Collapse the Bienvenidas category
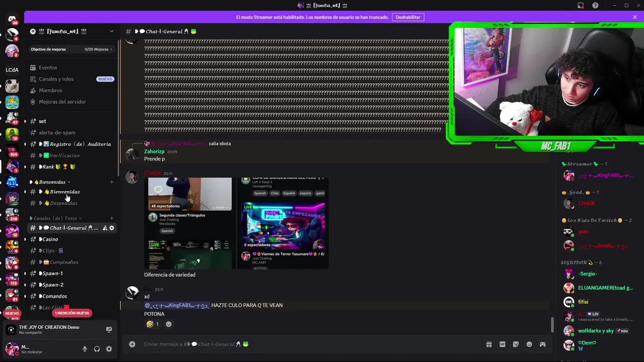Viewport: 644px width, 362px height. 50,182
